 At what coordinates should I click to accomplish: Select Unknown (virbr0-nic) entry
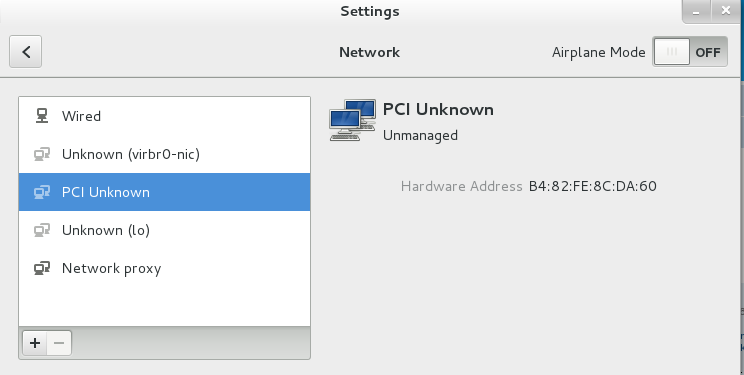tap(164, 154)
